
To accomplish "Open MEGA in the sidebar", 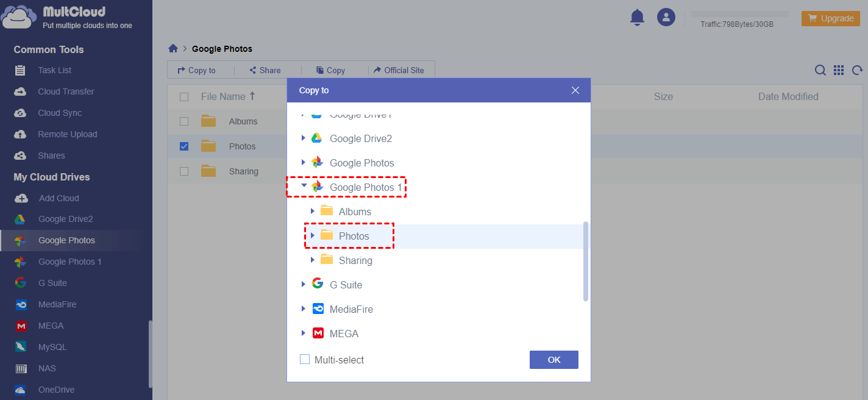I will (x=51, y=326).
